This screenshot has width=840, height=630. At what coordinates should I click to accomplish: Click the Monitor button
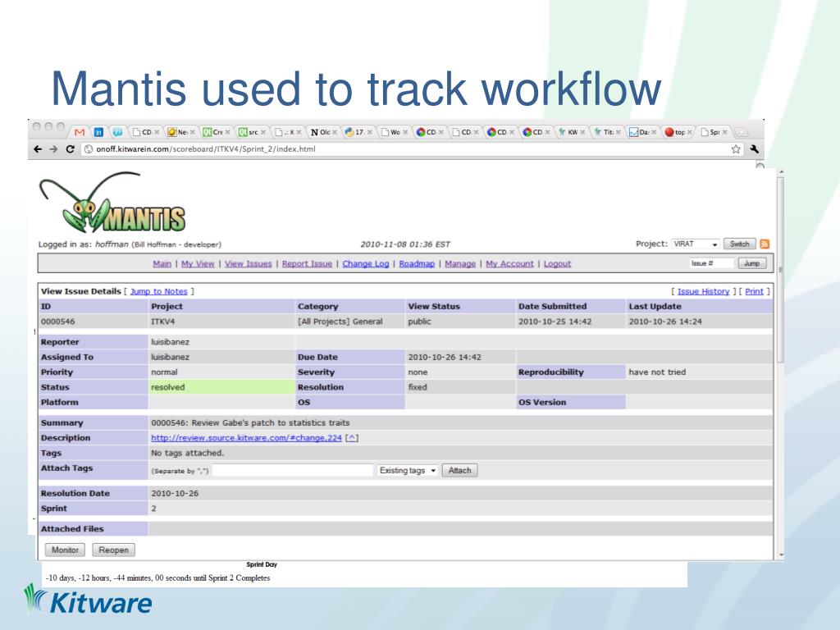(65, 550)
